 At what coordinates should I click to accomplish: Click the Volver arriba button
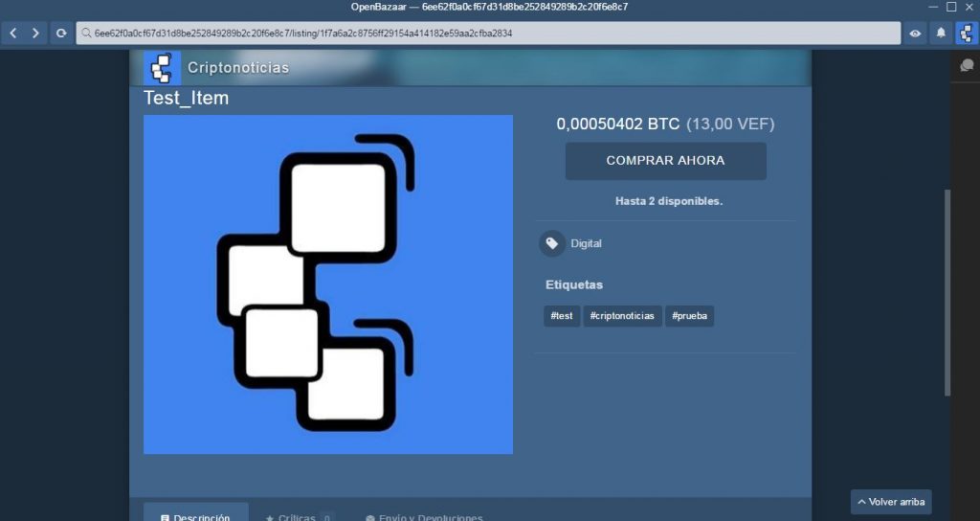click(x=891, y=502)
